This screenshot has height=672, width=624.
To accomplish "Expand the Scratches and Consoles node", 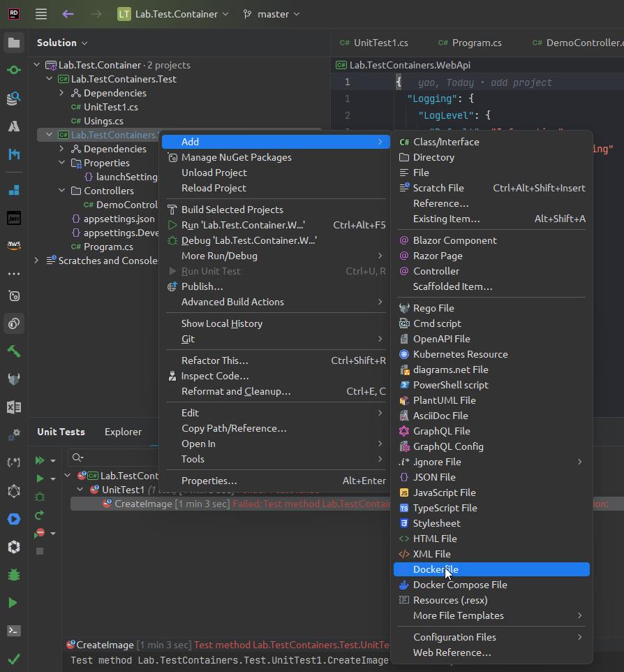I will [36, 261].
